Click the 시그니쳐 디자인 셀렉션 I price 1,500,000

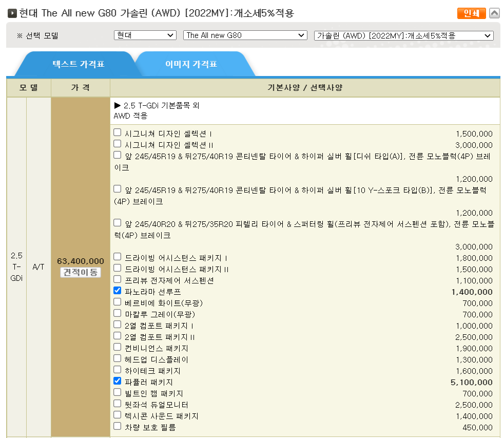[474, 134]
